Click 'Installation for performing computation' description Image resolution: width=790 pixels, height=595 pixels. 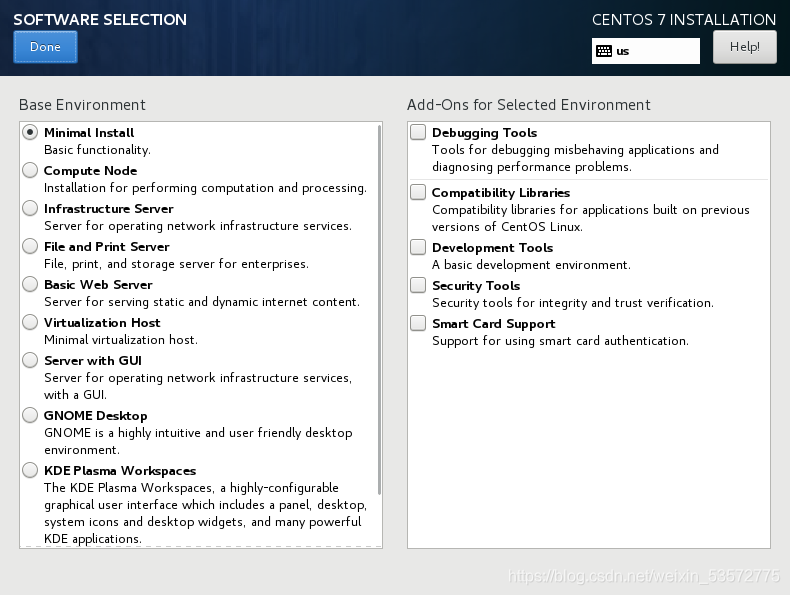coord(205,187)
